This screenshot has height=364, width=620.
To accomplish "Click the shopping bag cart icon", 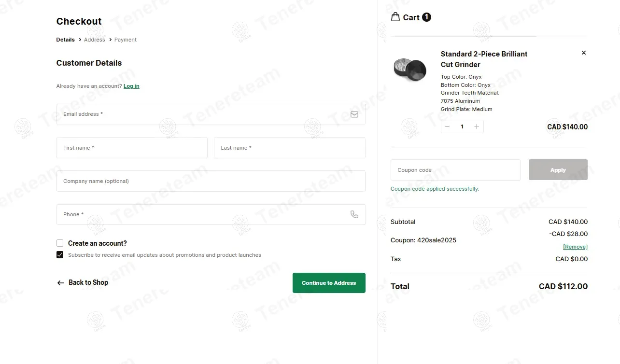I will coord(395,17).
